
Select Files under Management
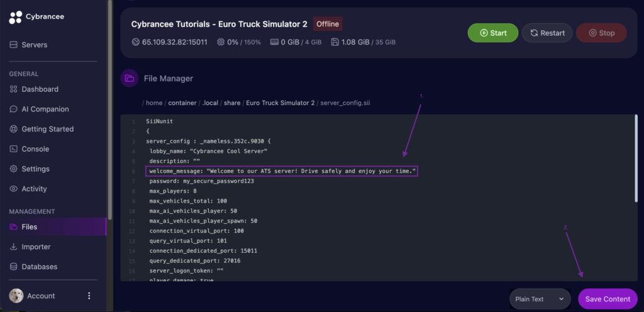click(53, 226)
